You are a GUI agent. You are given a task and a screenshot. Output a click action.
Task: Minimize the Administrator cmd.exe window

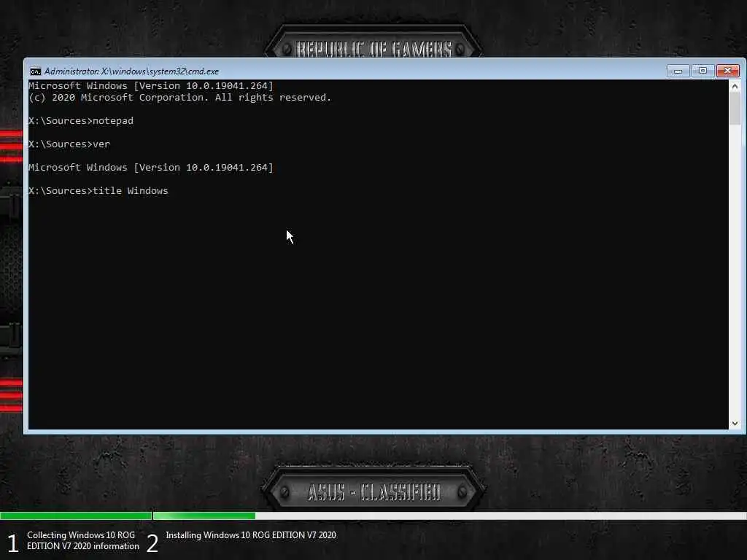[x=678, y=71]
